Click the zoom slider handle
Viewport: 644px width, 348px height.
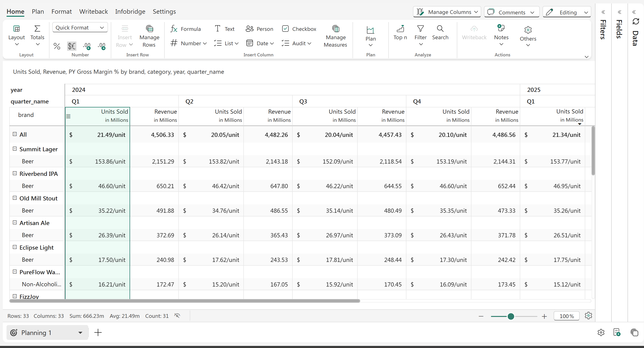(x=511, y=316)
